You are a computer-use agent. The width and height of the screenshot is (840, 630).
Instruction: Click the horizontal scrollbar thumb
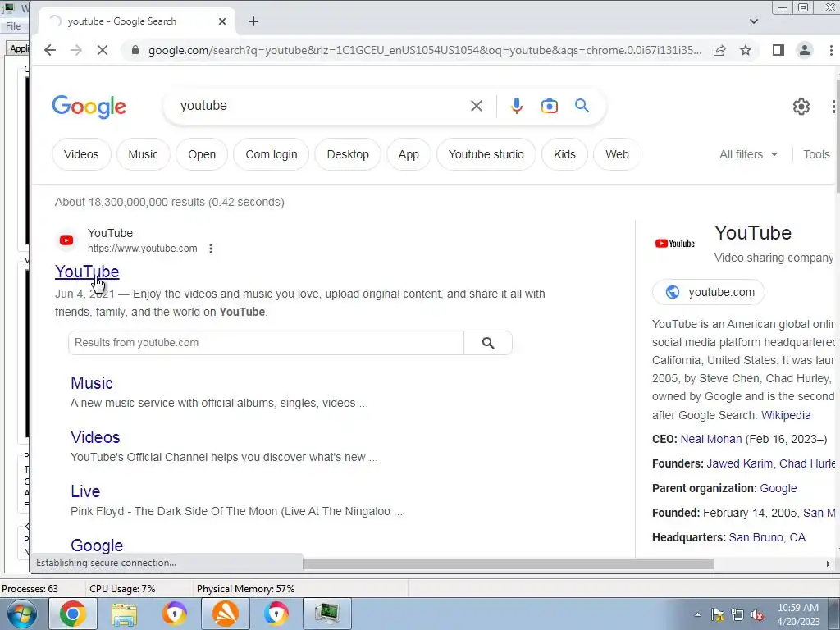[x=508, y=564]
